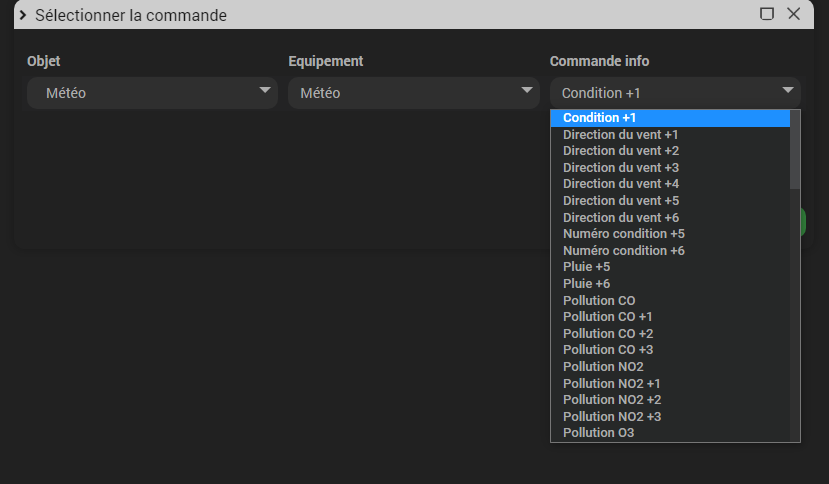Choose Direction du vent +1
The height and width of the screenshot is (484, 829).
670,135
